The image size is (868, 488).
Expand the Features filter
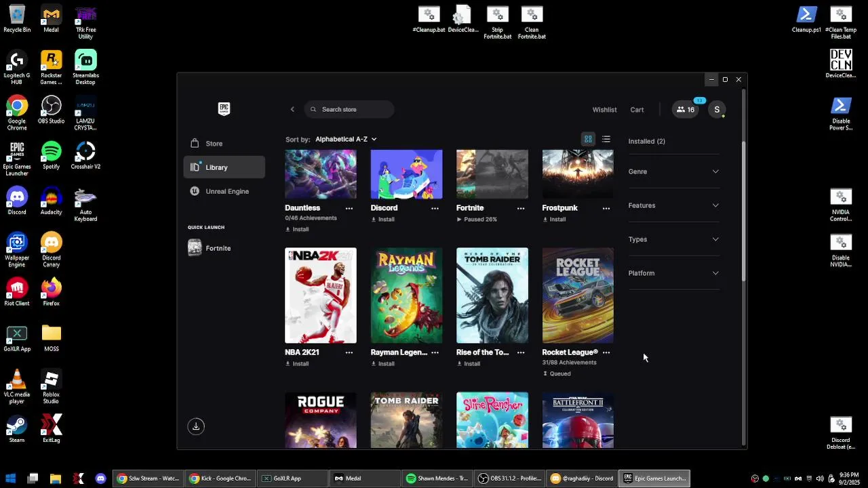point(673,205)
